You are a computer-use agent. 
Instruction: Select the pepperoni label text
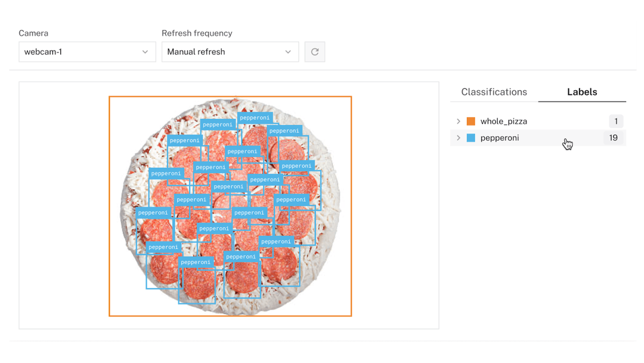click(500, 138)
